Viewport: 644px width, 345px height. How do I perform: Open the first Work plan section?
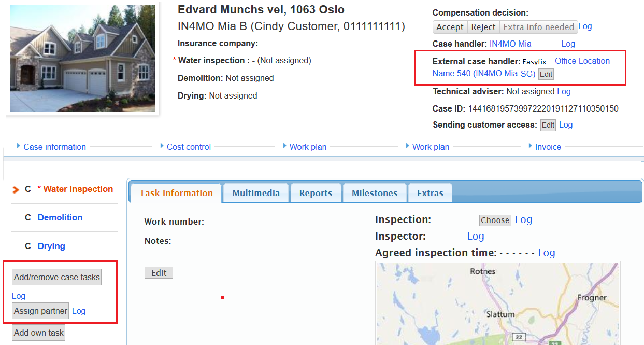tap(308, 147)
